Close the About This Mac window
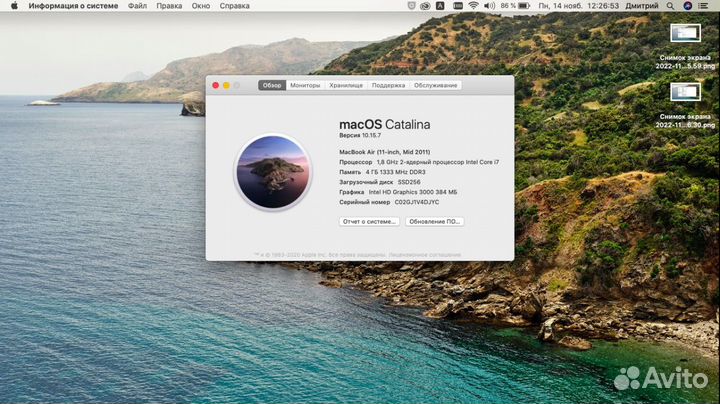 coord(216,85)
